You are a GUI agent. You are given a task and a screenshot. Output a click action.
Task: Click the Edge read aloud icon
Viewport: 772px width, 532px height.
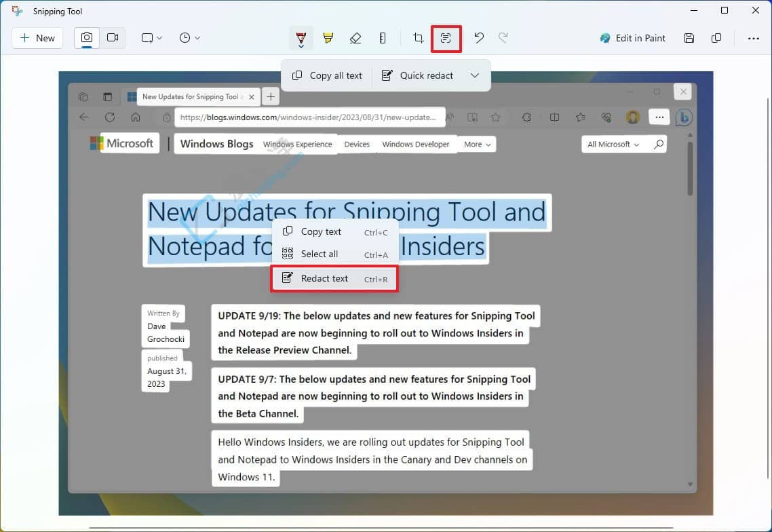click(x=450, y=117)
